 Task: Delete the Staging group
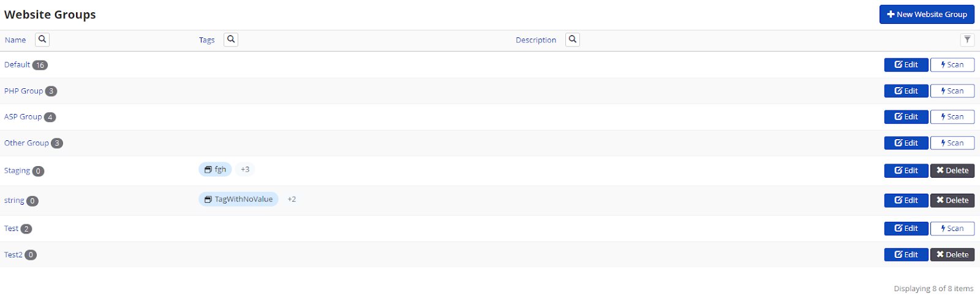pos(952,170)
